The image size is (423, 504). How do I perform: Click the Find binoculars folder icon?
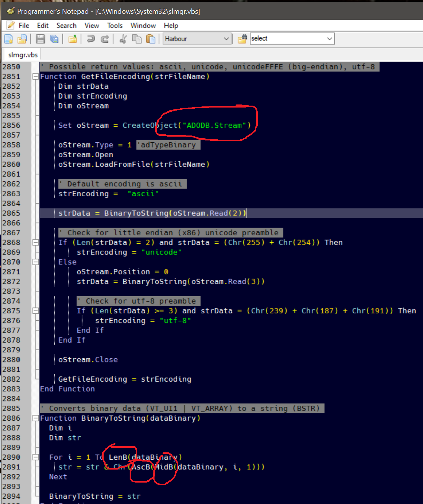click(242, 39)
